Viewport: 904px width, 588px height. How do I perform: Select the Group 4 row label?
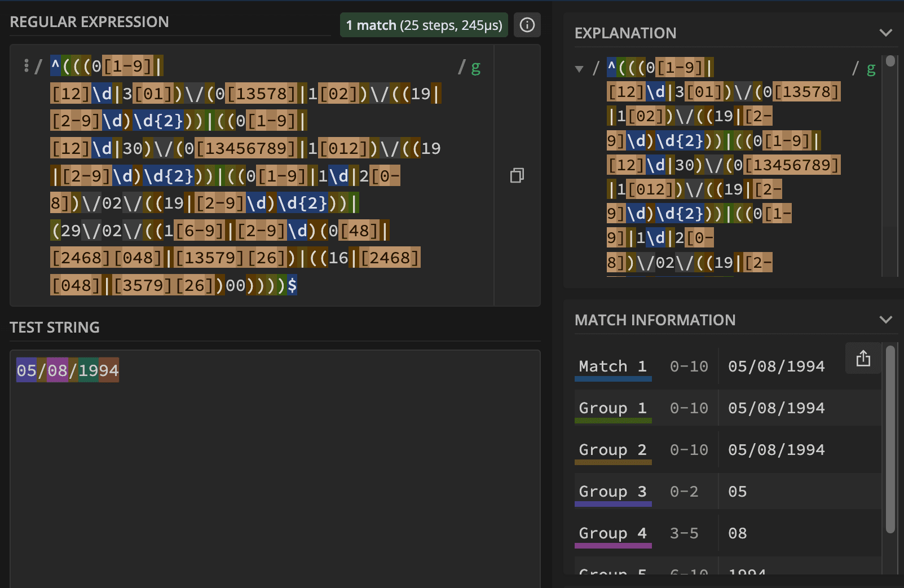pyautogui.click(x=612, y=533)
